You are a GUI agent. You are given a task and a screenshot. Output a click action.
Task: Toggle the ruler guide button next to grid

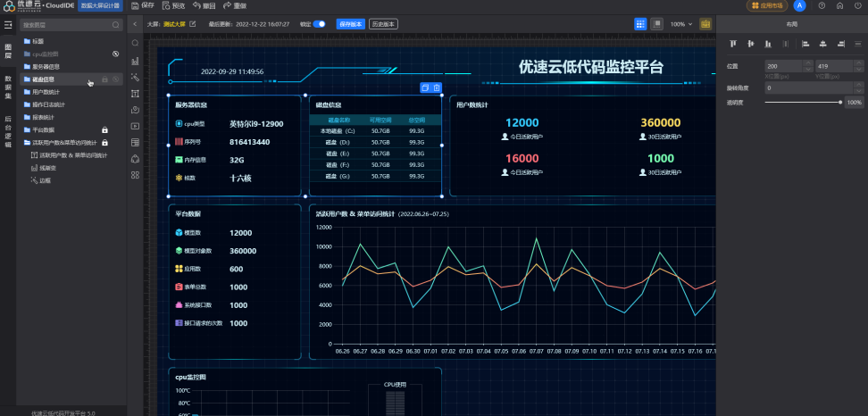point(656,24)
